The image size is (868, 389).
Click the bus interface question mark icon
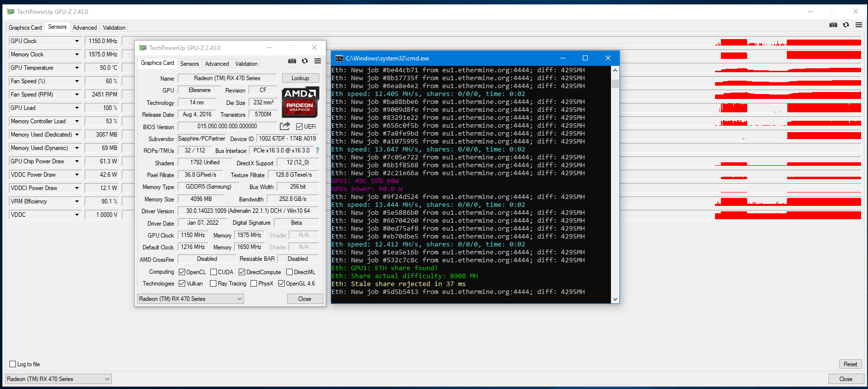317,150
